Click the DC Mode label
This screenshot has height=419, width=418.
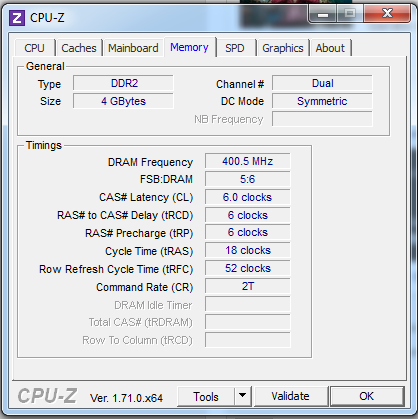click(x=242, y=101)
